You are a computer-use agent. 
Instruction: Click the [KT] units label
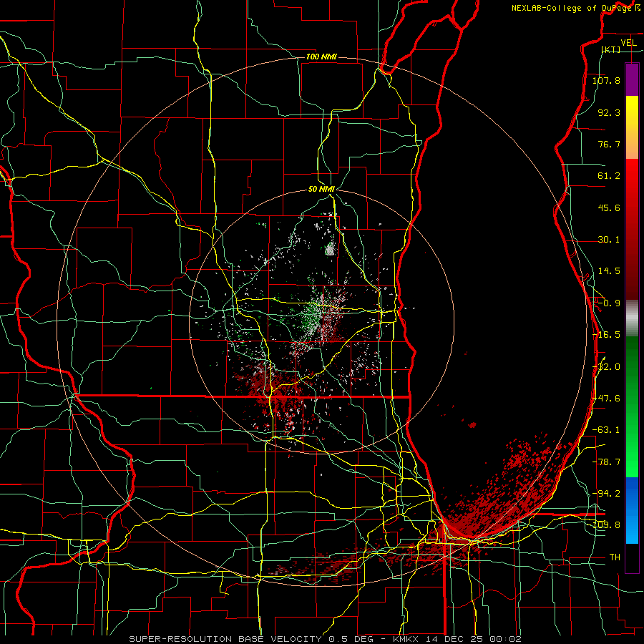tap(611, 49)
